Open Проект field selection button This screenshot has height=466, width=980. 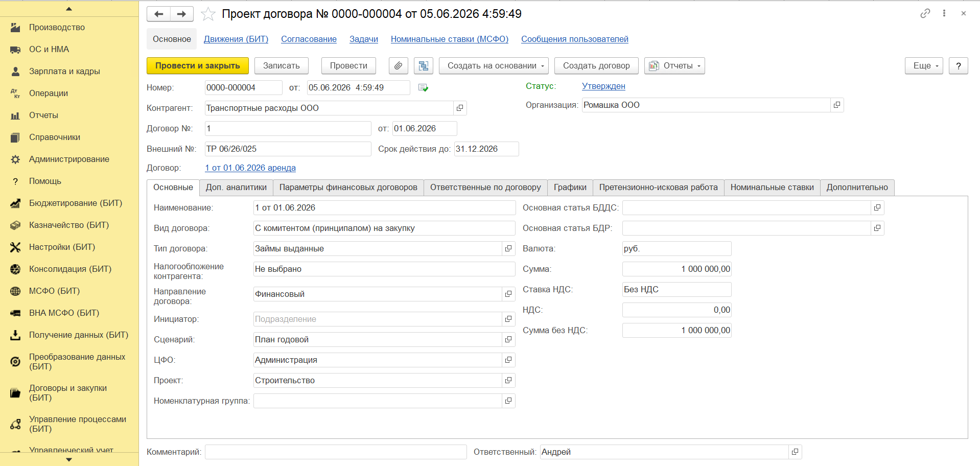(508, 381)
